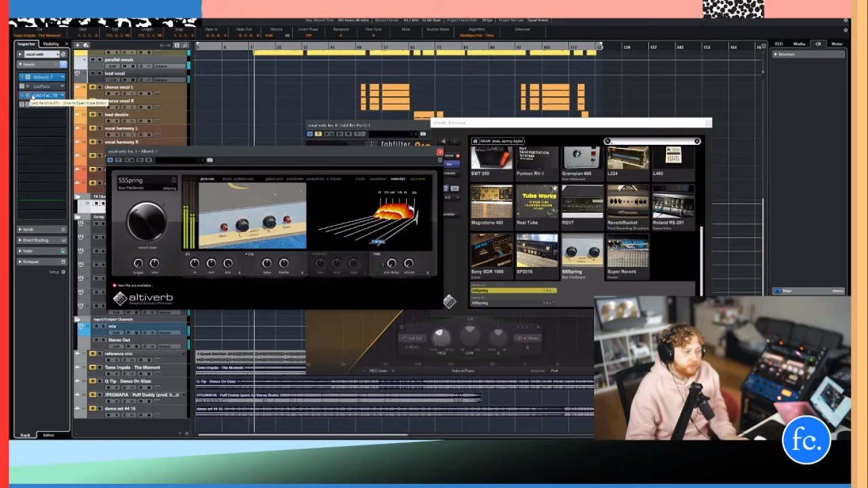Image resolution: width=868 pixels, height=488 pixels.
Task: Switch to the Visibility tab
Action: click(52, 44)
